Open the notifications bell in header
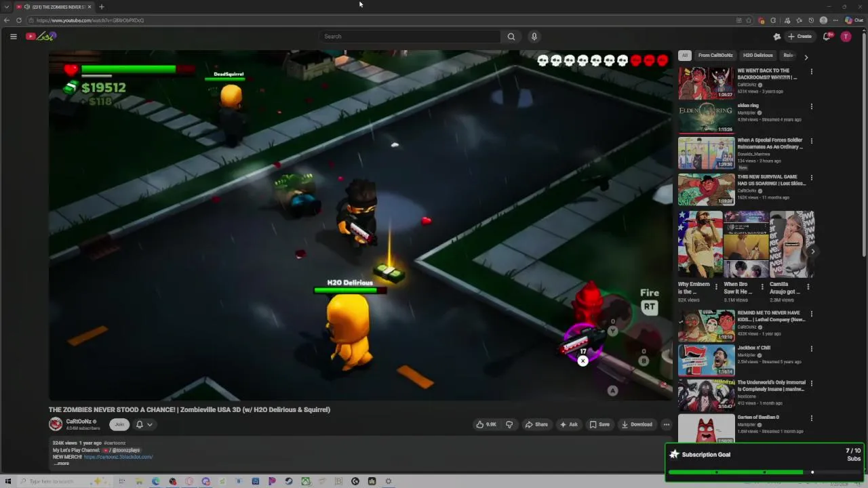The image size is (868, 488). pos(826,37)
